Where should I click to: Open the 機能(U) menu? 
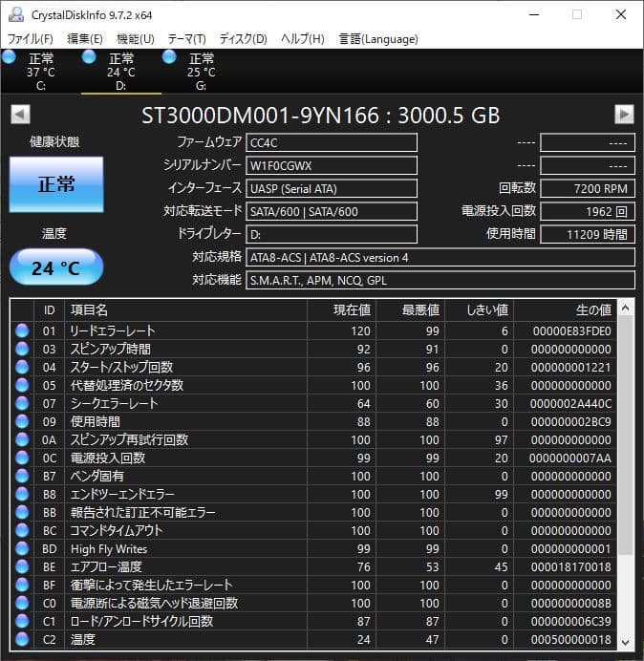click(x=136, y=39)
